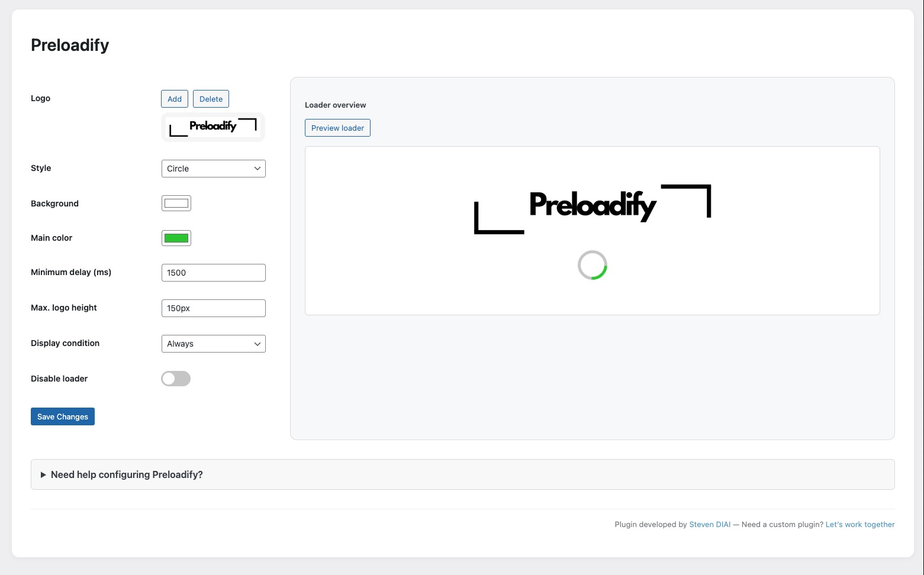Expand the Need help configuring Preloadify section
The image size is (924, 575).
(127, 474)
